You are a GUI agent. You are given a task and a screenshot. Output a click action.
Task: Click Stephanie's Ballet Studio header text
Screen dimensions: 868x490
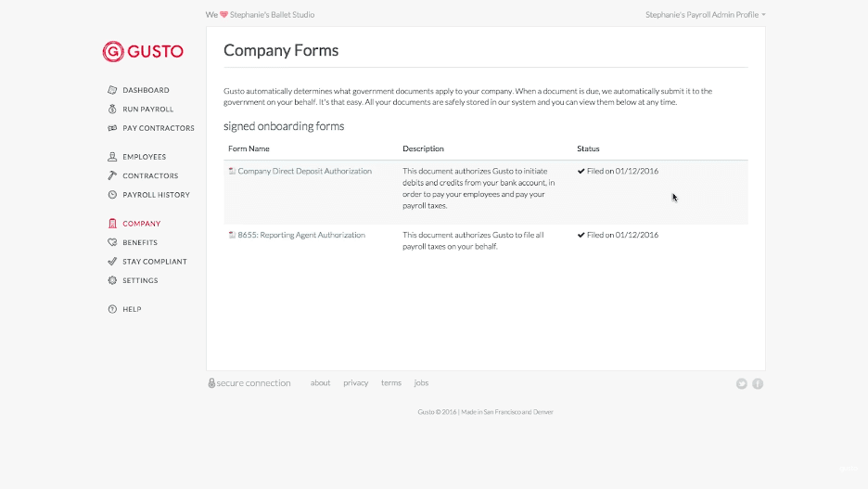tap(272, 15)
